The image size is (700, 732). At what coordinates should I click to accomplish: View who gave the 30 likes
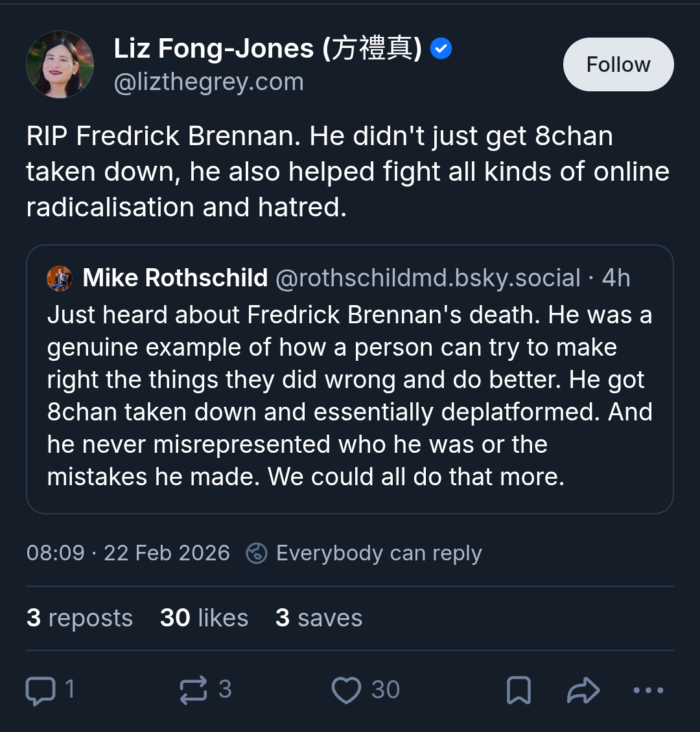(204, 618)
